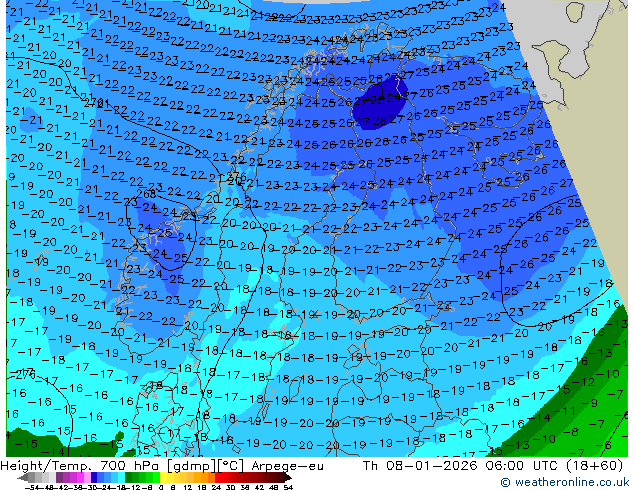This screenshot has width=634, height=490.
Task: Click the '-54' label at legend start
Action: [x=32, y=488]
